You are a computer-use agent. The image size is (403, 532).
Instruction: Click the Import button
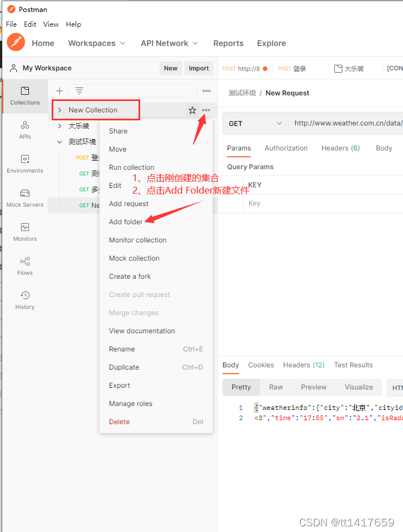[199, 68]
